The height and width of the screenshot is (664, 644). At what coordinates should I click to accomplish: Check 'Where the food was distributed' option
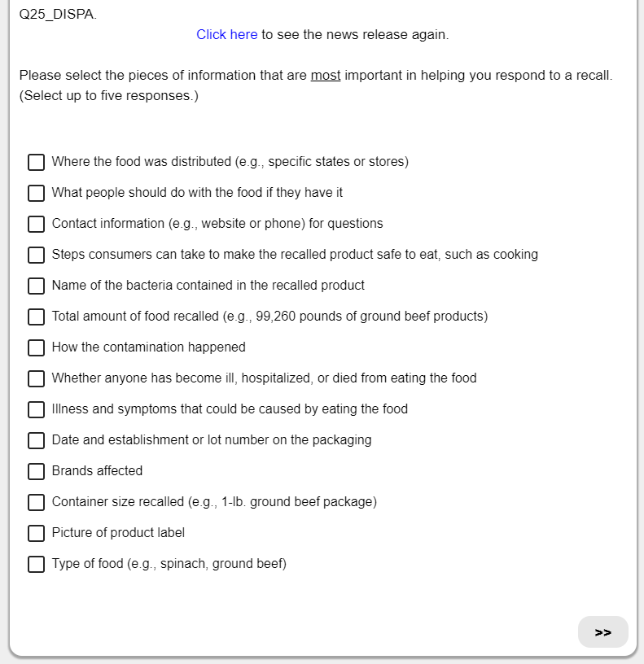[x=37, y=162]
